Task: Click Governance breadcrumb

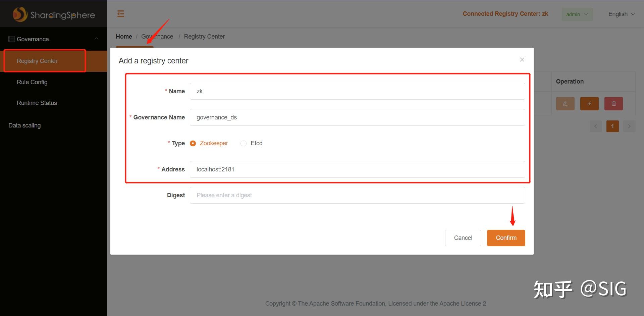Action: pos(157,37)
